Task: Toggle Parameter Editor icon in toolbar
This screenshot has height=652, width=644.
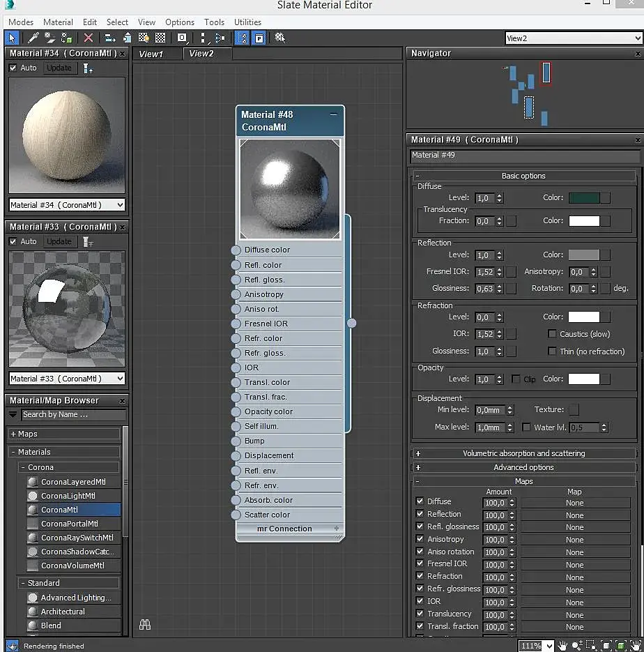Action: (x=259, y=38)
